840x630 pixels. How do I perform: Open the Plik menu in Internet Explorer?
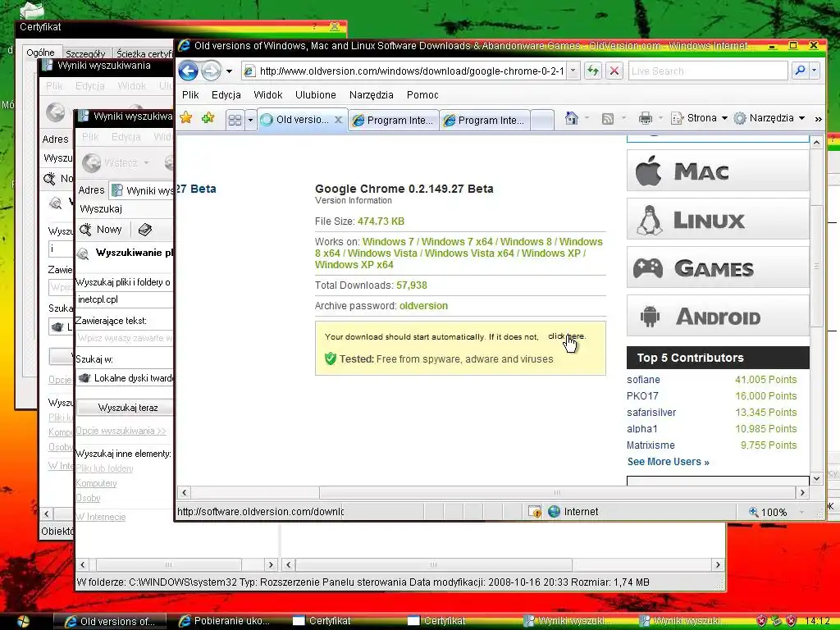pos(190,95)
